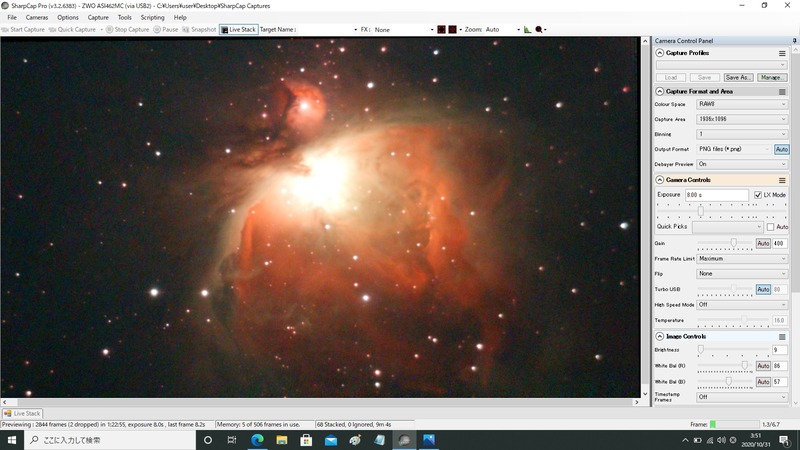Open the notification center icon
This screenshot has height=450, width=800.
click(785, 440)
